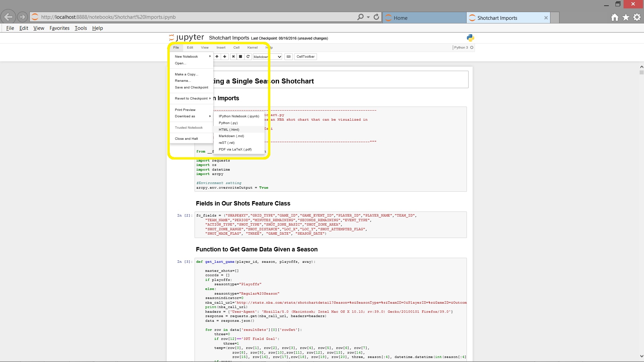Refresh the page with the reload icon
Image resolution: width=644 pixels, height=362 pixels.
pyautogui.click(x=376, y=17)
